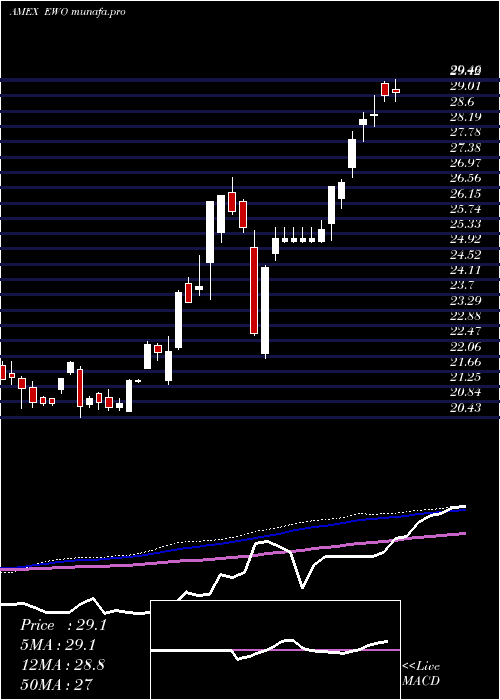Click the 28.19 price level label
Image resolution: width=500 pixels, height=700 pixels.
click(465, 117)
